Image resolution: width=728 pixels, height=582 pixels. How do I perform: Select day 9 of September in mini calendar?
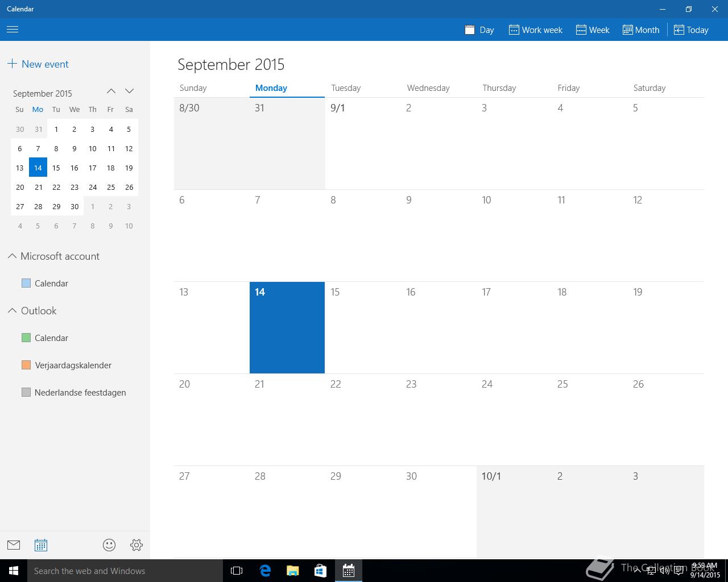coord(75,148)
